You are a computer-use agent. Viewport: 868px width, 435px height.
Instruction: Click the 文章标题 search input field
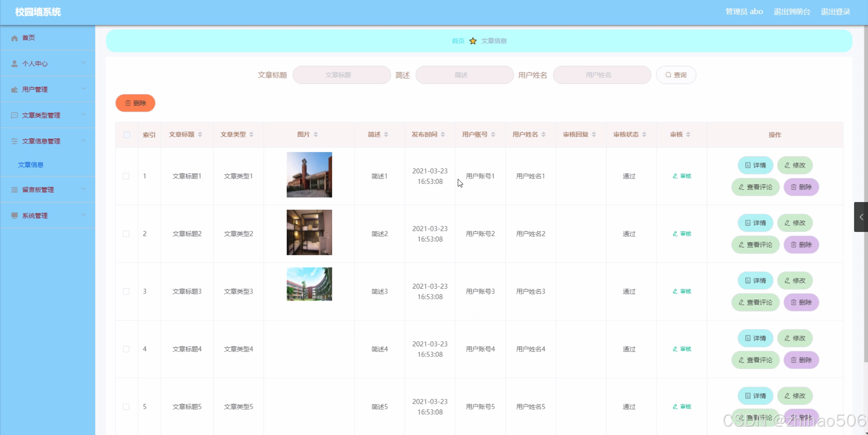click(341, 75)
